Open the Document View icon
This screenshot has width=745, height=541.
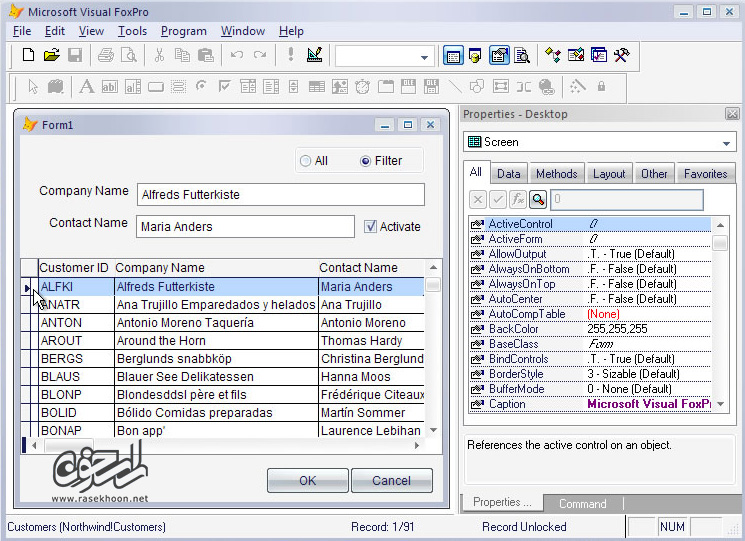(x=522, y=56)
